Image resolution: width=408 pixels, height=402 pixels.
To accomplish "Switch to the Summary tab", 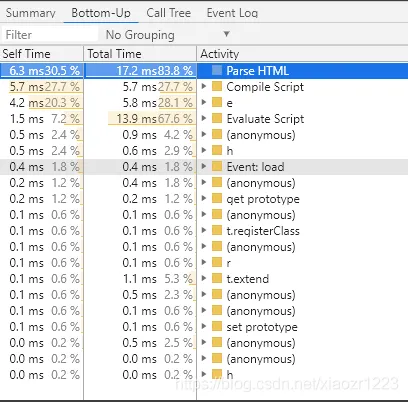I will point(31,13).
